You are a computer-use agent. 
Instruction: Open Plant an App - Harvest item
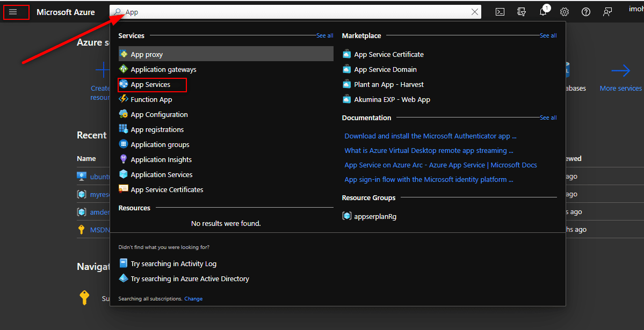coord(389,85)
